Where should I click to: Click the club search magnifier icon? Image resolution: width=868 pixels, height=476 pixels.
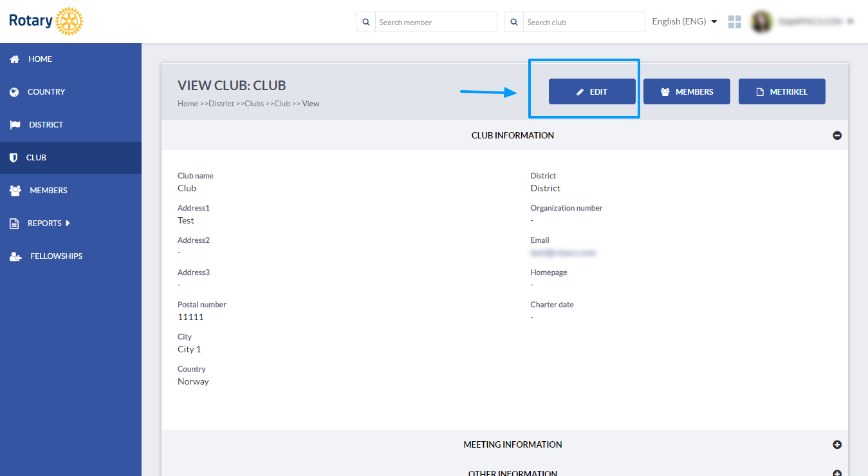click(514, 22)
